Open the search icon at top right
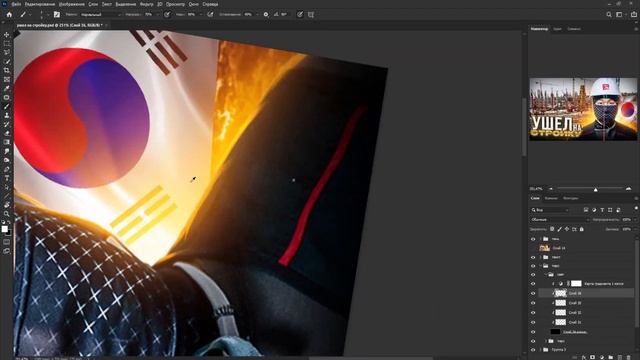 click(x=609, y=14)
